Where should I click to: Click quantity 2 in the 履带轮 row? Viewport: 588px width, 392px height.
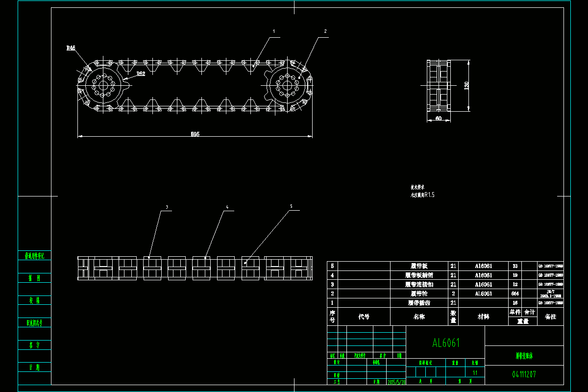point(453,294)
